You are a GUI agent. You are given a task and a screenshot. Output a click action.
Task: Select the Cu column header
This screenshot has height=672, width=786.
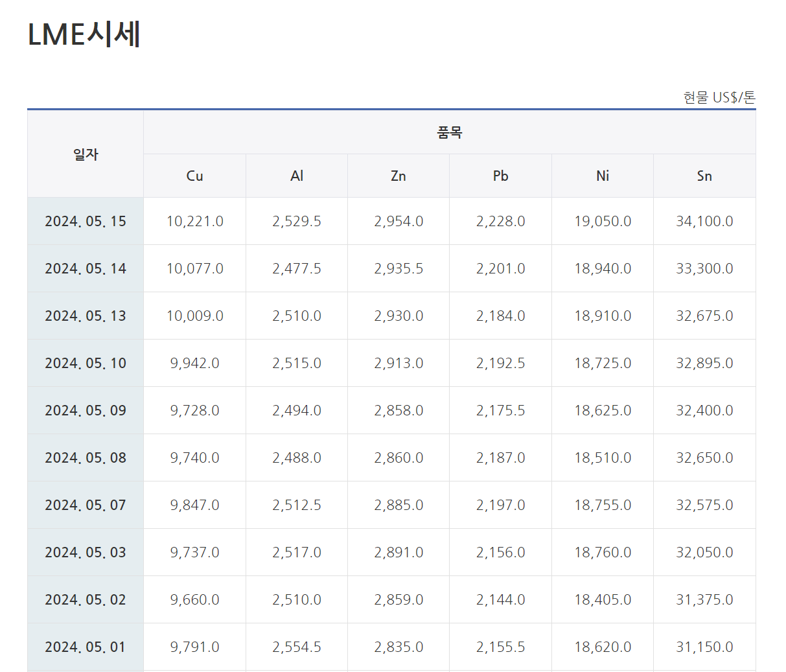coord(194,176)
